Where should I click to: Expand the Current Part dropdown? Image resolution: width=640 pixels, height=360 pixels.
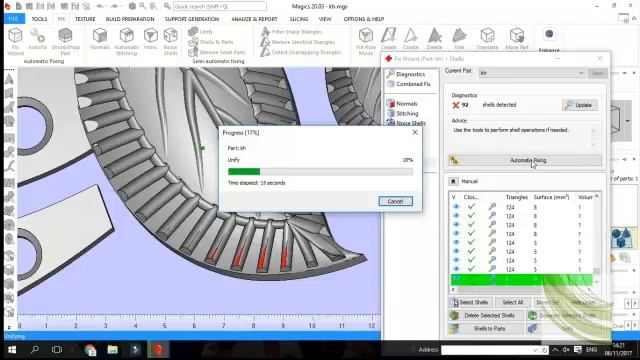click(x=580, y=73)
